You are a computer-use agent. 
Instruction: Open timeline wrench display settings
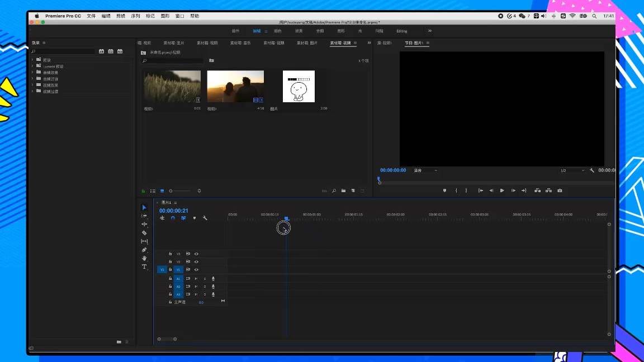205,218
